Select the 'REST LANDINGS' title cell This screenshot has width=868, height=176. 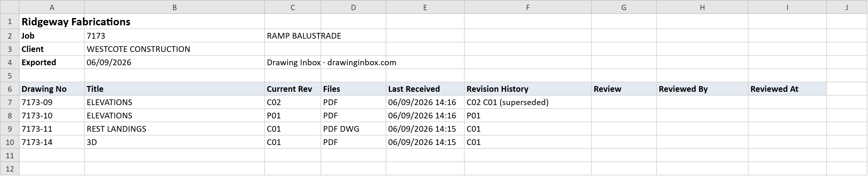point(174,129)
